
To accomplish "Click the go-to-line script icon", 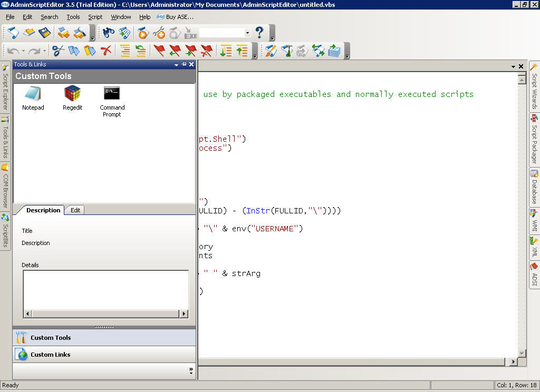I will pyautogui.click(x=124, y=33).
